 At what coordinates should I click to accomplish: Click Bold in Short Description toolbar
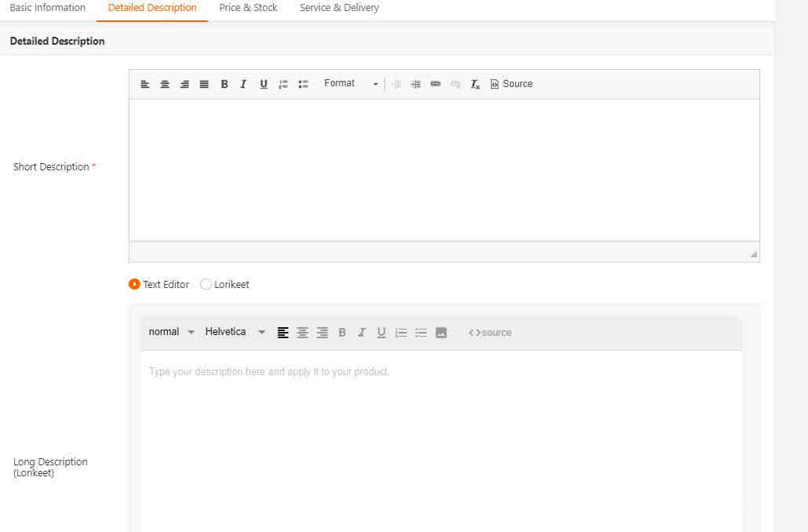pyautogui.click(x=224, y=84)
